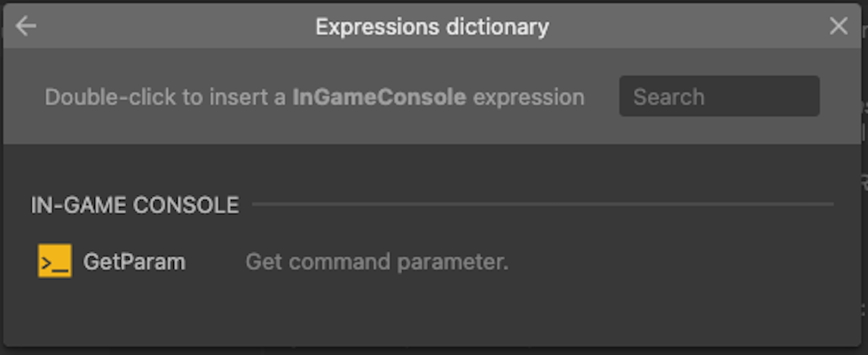Click the IN-GAME CONSOLE section header

point(135,205)
